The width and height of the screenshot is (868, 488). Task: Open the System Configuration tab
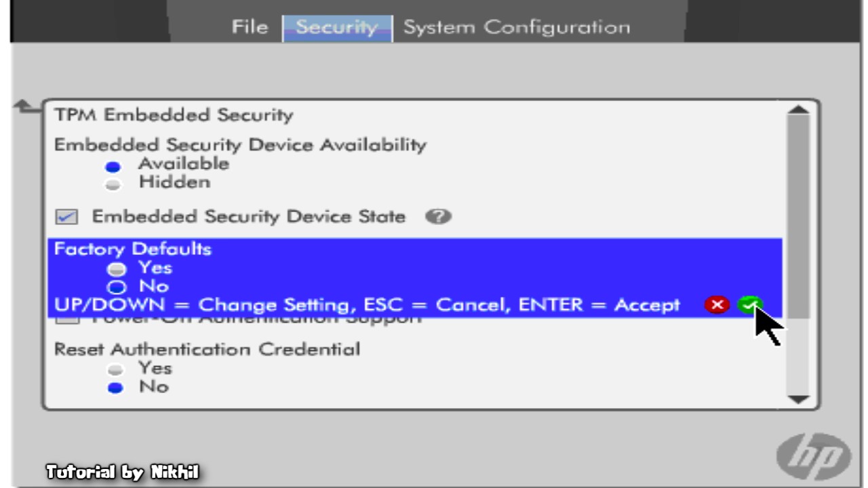point(517,28)
